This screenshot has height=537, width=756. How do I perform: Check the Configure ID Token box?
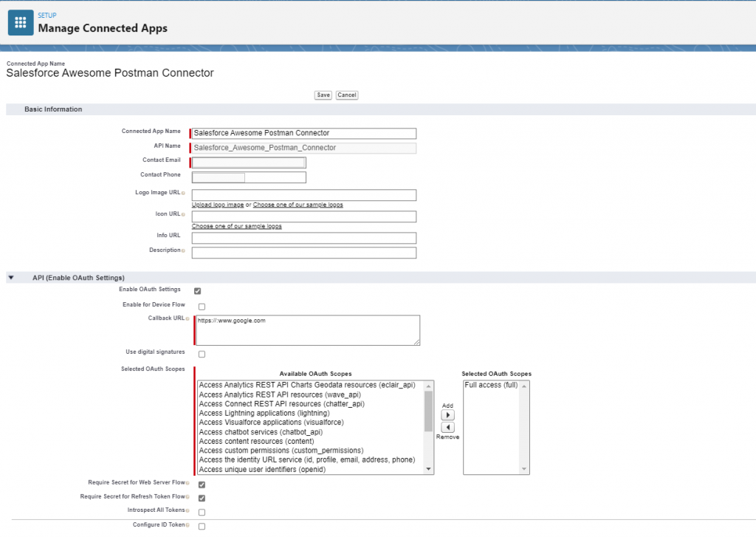click(202, 527)
